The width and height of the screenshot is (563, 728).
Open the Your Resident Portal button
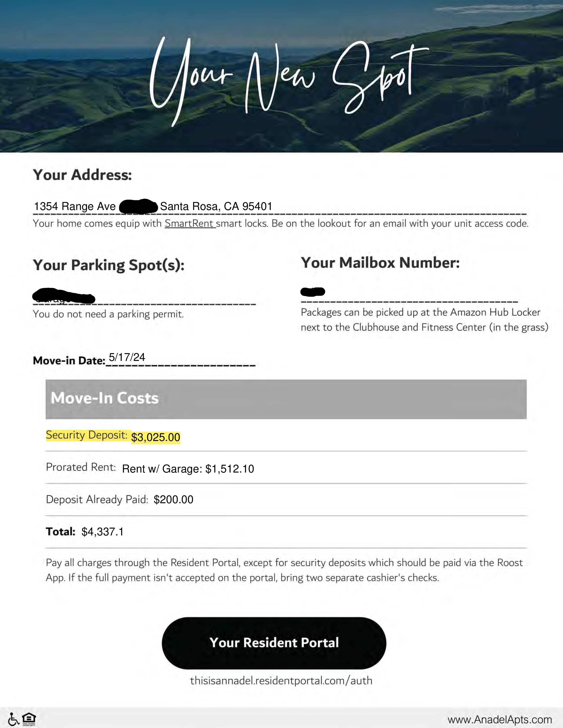(274, 642)
